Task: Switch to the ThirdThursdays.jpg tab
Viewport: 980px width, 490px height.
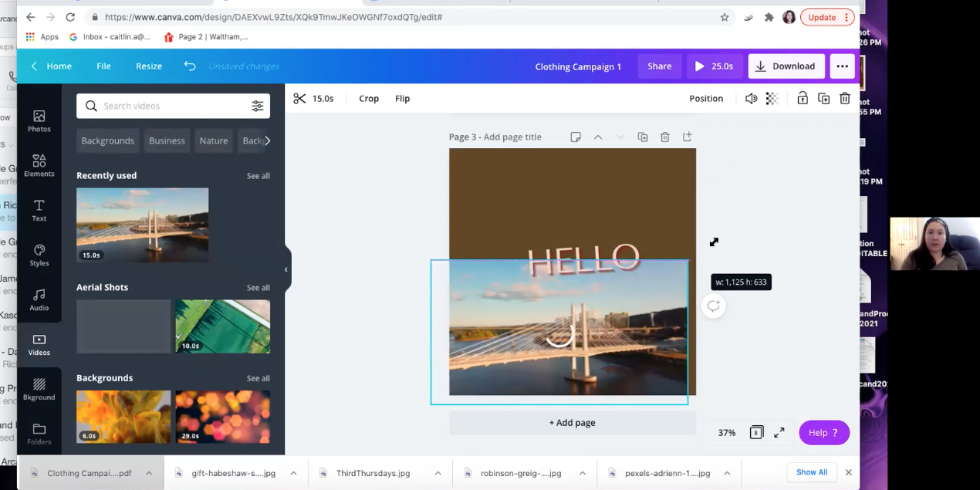Action: click(x=373, y=473)
